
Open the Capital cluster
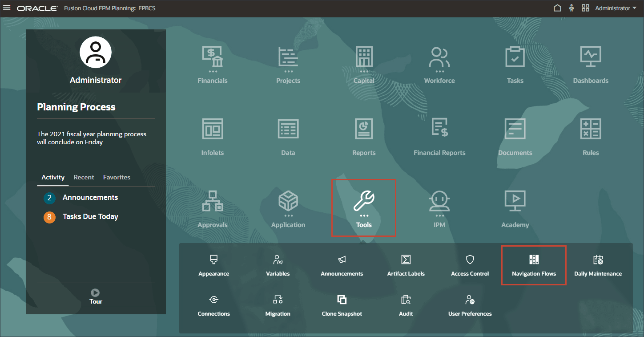(364, 65)
